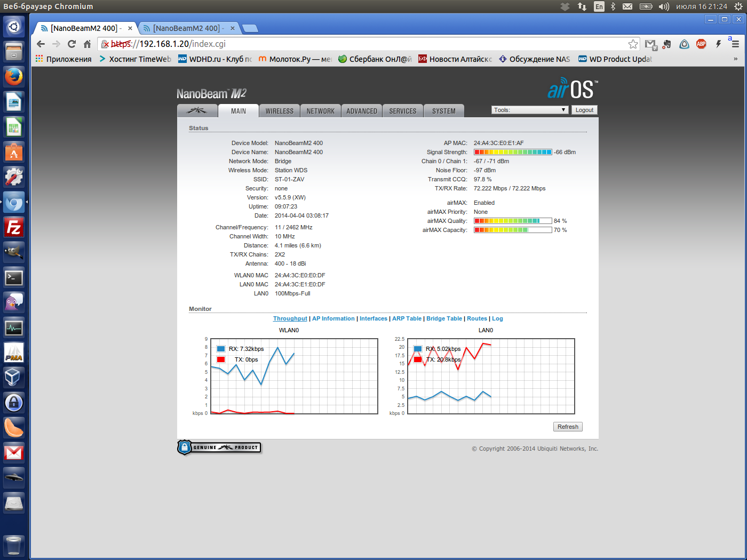The width and height of the screenshot is (747, 560).
Task: View the ARP Table
Action: click(x=407, y=318)
